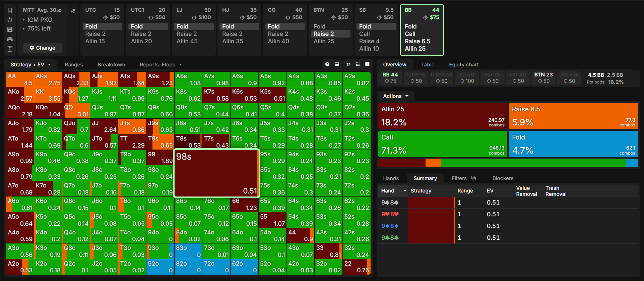Open the gamepad practice icon
The image size is (644, 281).
click(x=10, y=39)
